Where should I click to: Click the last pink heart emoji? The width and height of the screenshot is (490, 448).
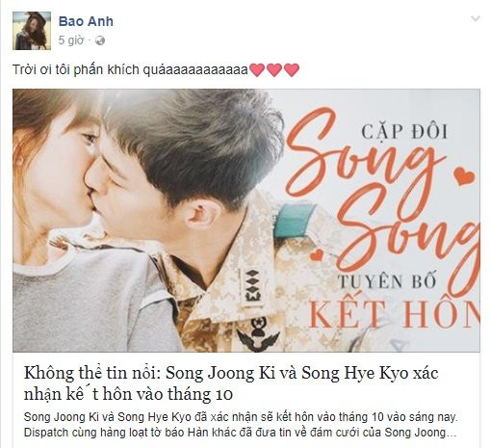coord(292,69)
